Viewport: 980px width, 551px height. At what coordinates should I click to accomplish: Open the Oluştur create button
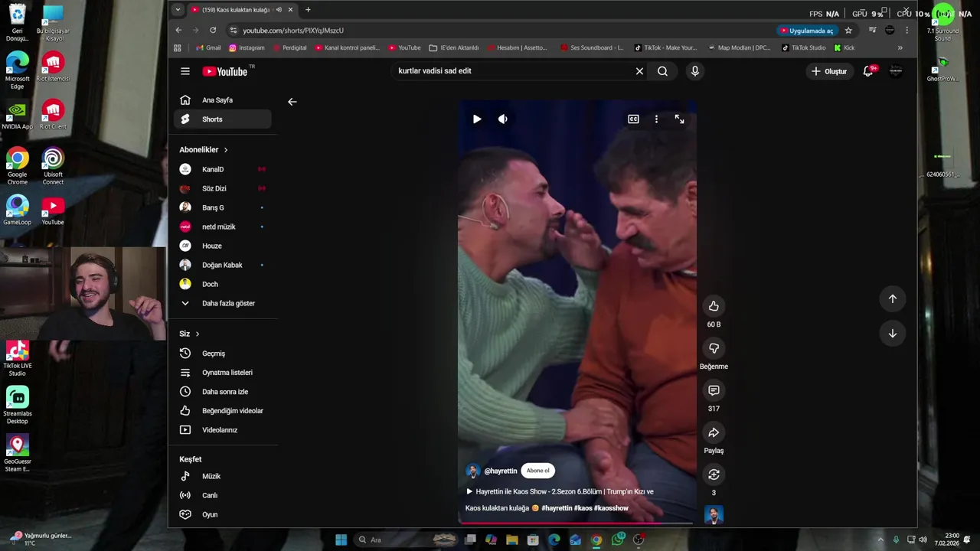point(829,71)
